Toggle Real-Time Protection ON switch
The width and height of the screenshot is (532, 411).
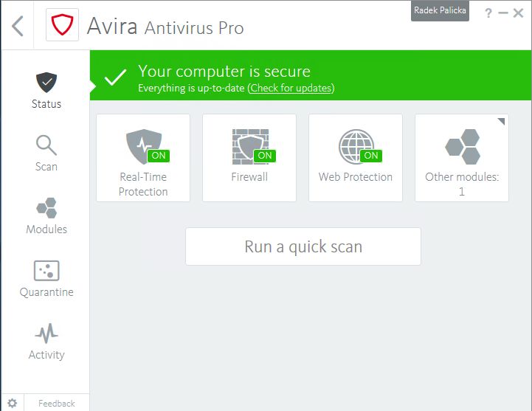coord(159,156)
